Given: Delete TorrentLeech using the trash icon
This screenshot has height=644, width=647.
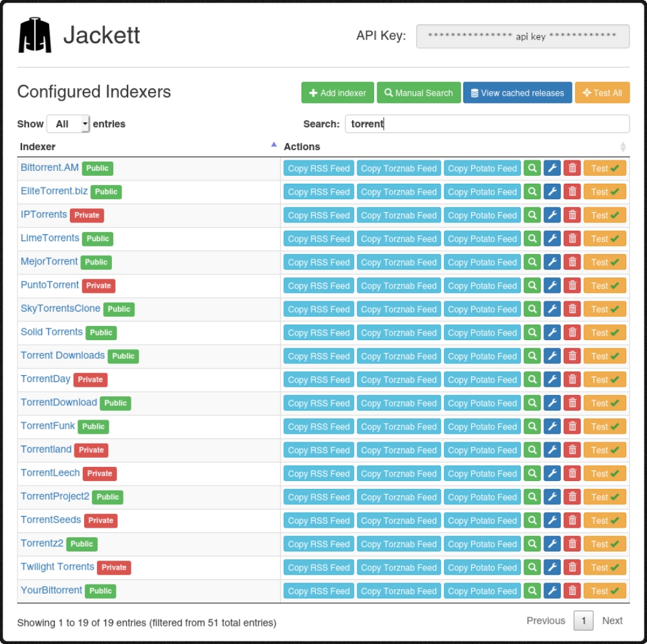Looking at the screenshot, I should pos(572,473).
